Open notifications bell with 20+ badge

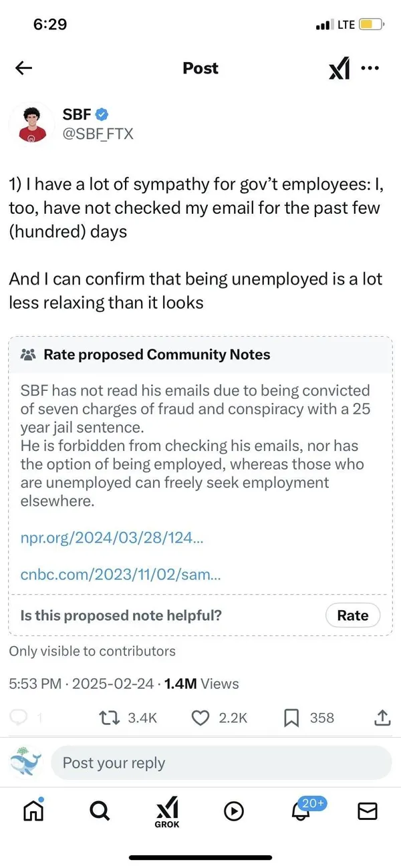(302, 811)
